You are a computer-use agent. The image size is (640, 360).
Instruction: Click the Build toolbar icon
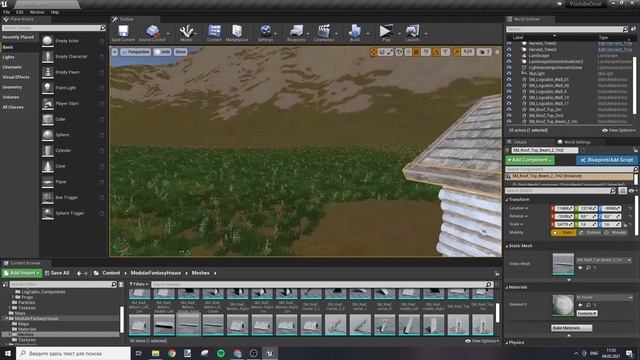click(355, 33)
